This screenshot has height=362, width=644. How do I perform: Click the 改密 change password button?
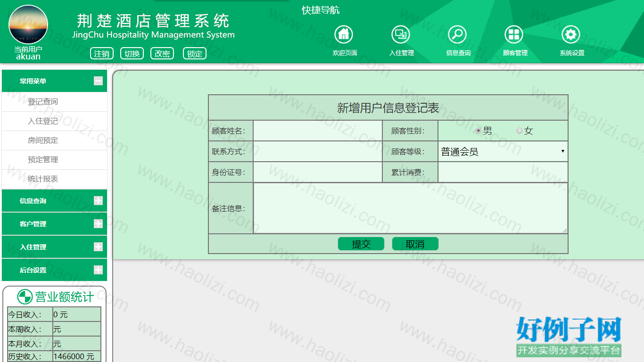pyautogui.click(x=162, y=53)
